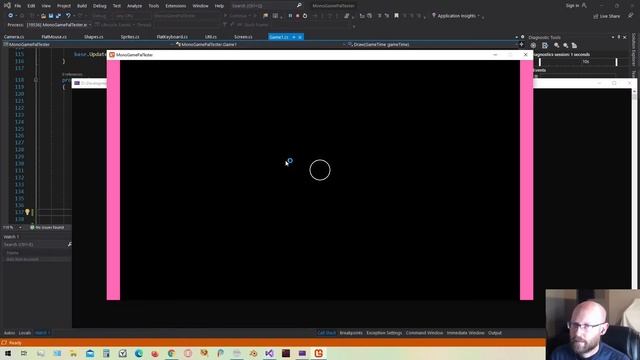Open the Debug menu
The image size is (640, 360).
coord(100,6)
